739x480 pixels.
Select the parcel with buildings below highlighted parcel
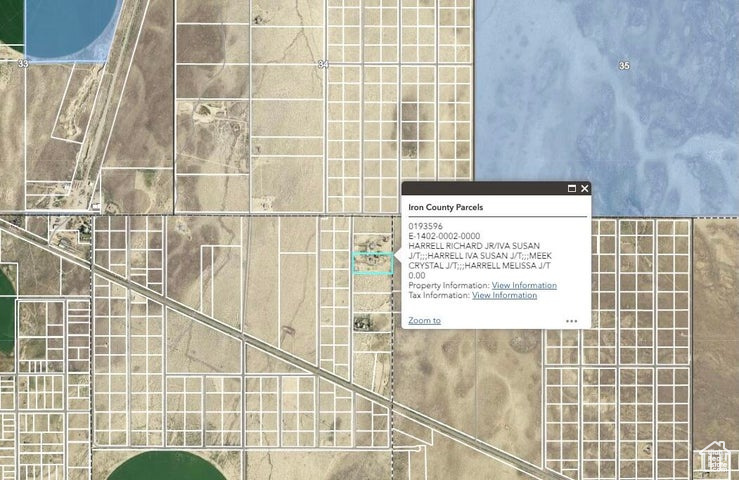[369, 322]
